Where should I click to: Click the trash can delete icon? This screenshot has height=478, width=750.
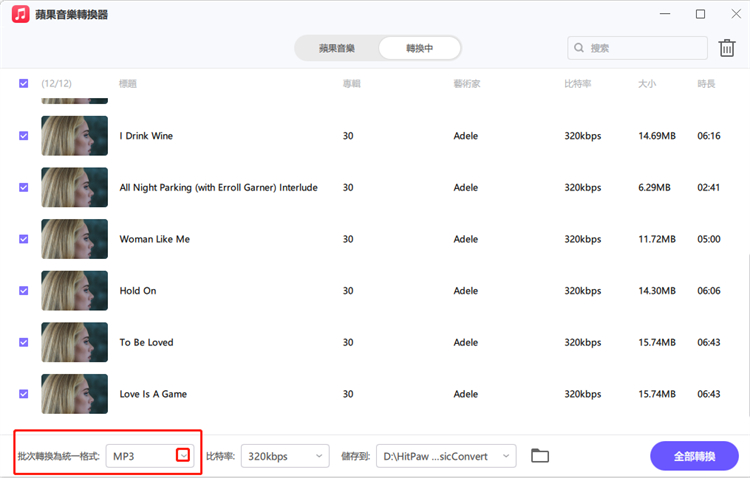click(727, 48)
